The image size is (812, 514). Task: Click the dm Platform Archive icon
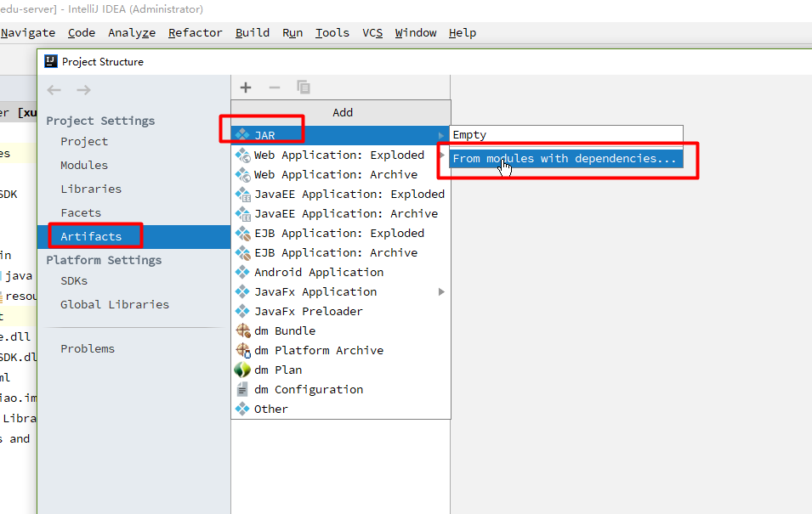pyautogui.click(x=243, y=350)
